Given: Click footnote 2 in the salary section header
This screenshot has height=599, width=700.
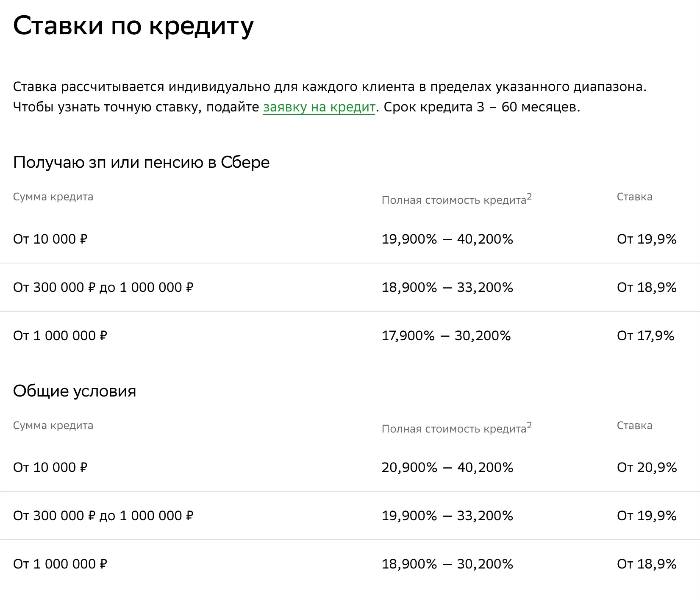Looking at the screenshot, I should 529,197.
